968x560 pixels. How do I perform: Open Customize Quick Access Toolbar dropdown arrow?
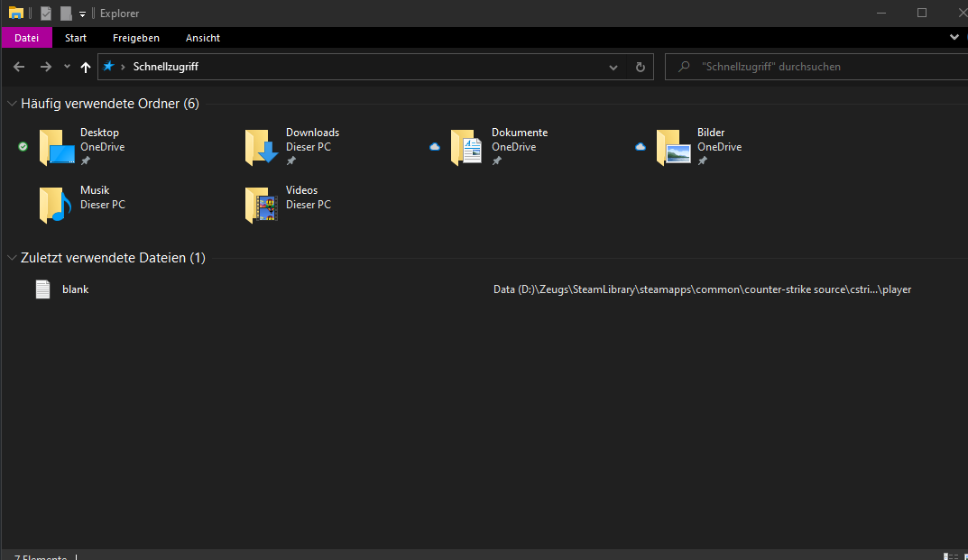pyautogui.click(x=82, y=14)
